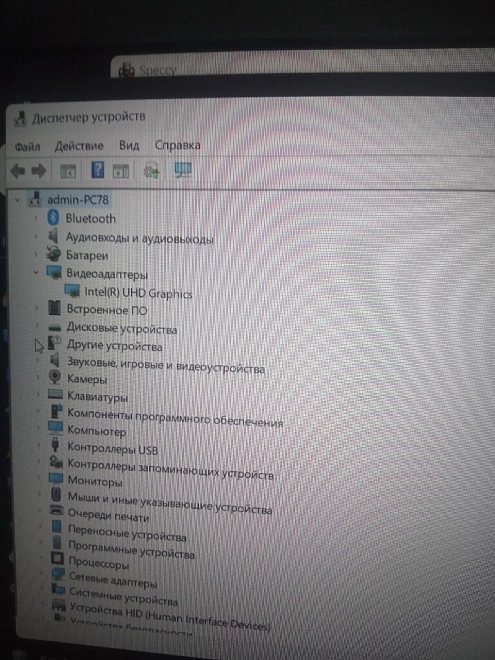Toggle the action pane toolbar icon
The image size is (495, 660).
point(121,171)
